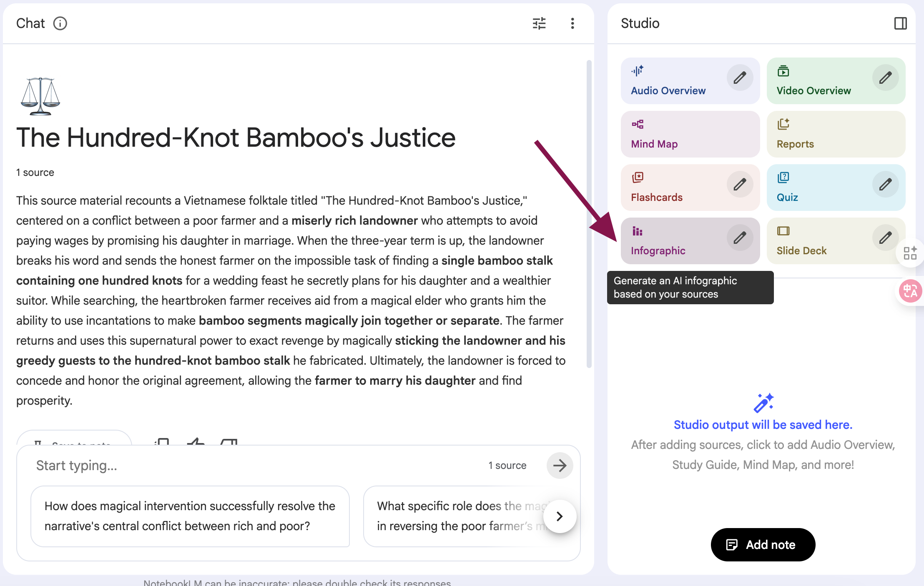Edit Video Overview settings pencil

(885, 78)
